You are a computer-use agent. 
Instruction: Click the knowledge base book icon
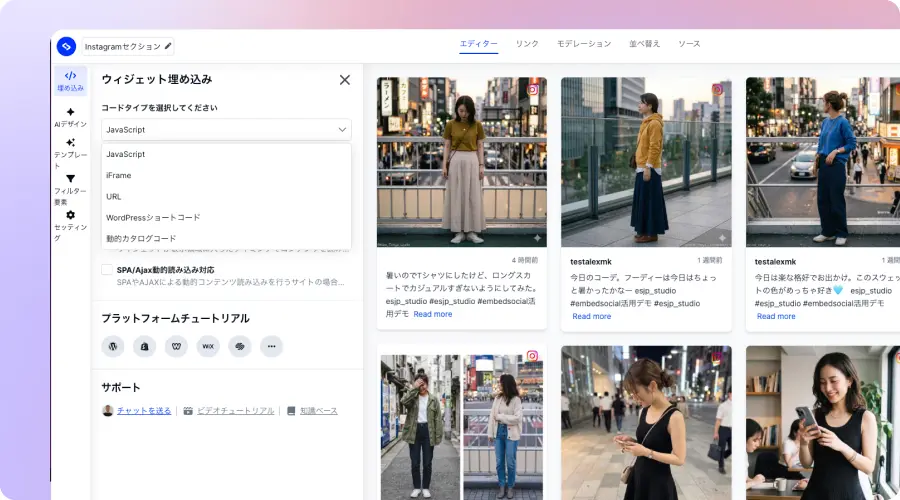click(291, 411)
